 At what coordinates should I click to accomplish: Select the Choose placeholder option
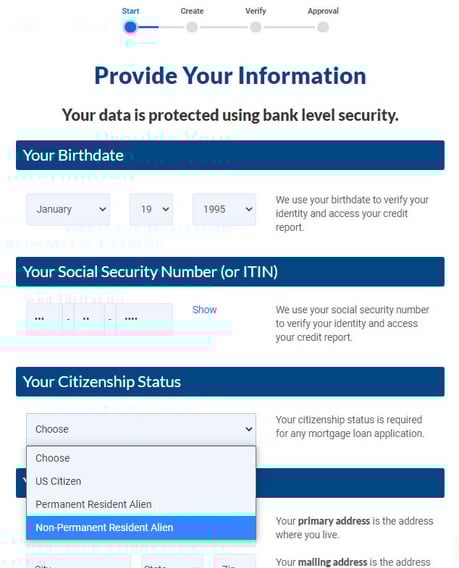click(141, 458)
